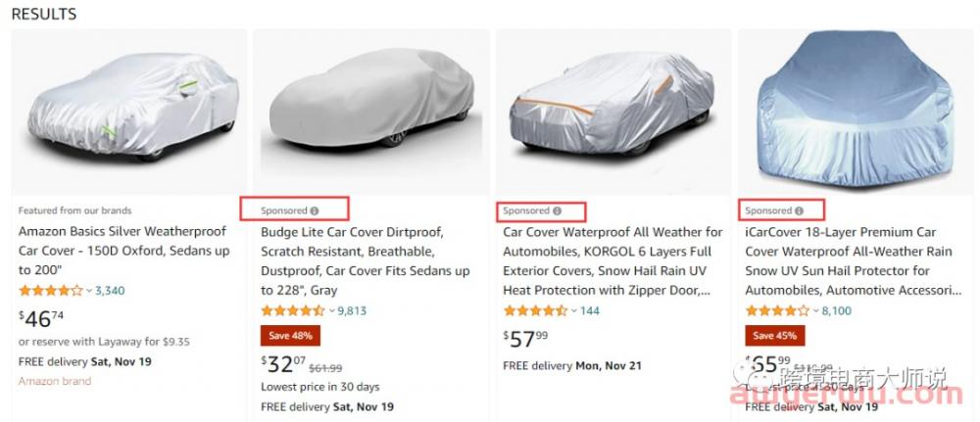This screenshot has width=980, height=422.
Task: Expand rating chevron for KORGOL cover
Action: coord(573,310)
